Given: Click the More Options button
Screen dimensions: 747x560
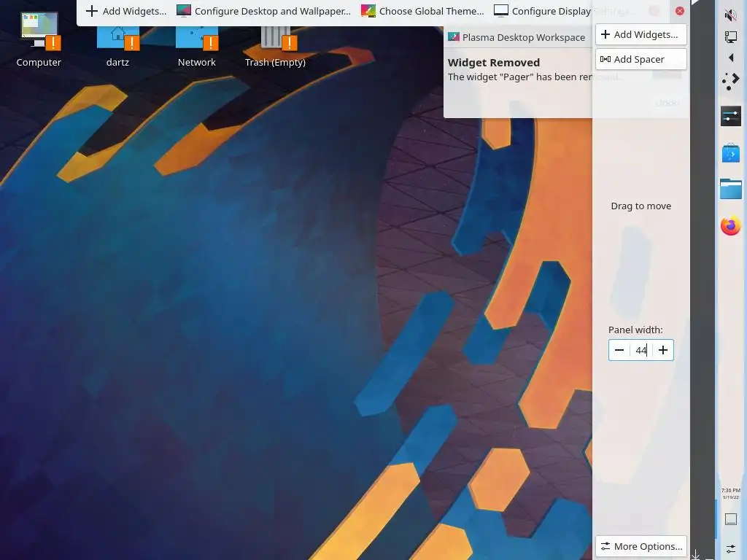Looking at the screenshot, I should click(640, 546).
